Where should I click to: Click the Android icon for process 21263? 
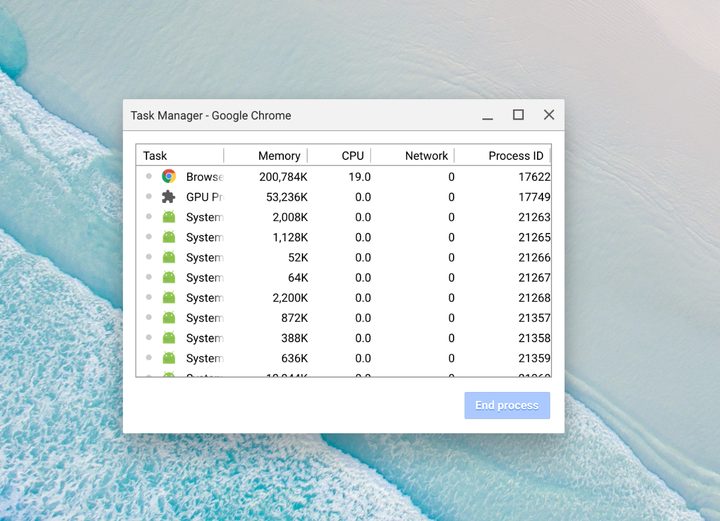pos(169,217)
